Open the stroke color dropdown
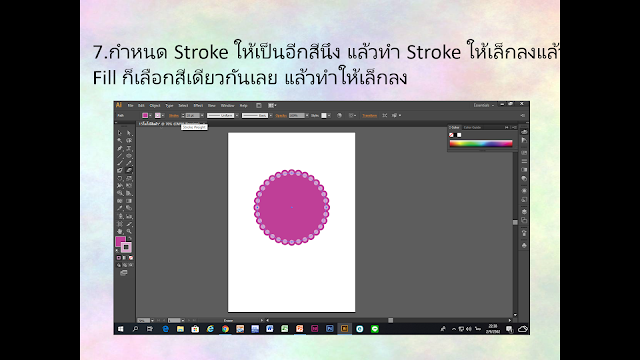Screen dimensions: 640x360 pyautogui.click(x=163, y=116)
